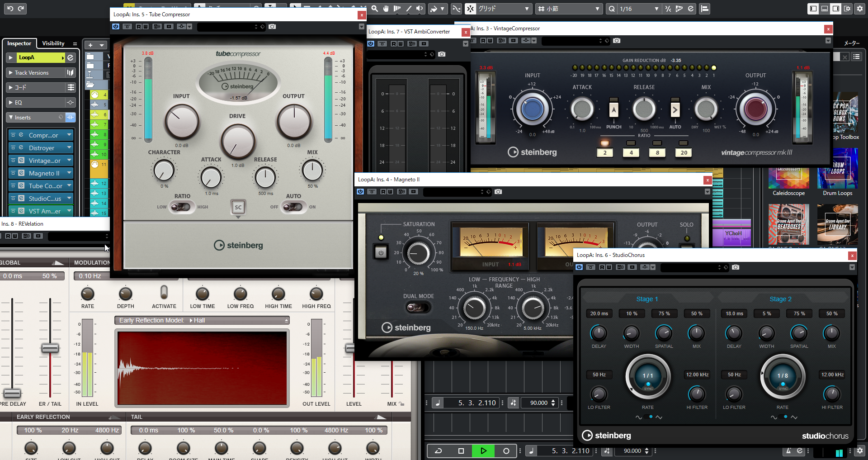Click the Stage 1 rate SYNC button
This screenshot has height=460, width=868.
tap(648, 387)
